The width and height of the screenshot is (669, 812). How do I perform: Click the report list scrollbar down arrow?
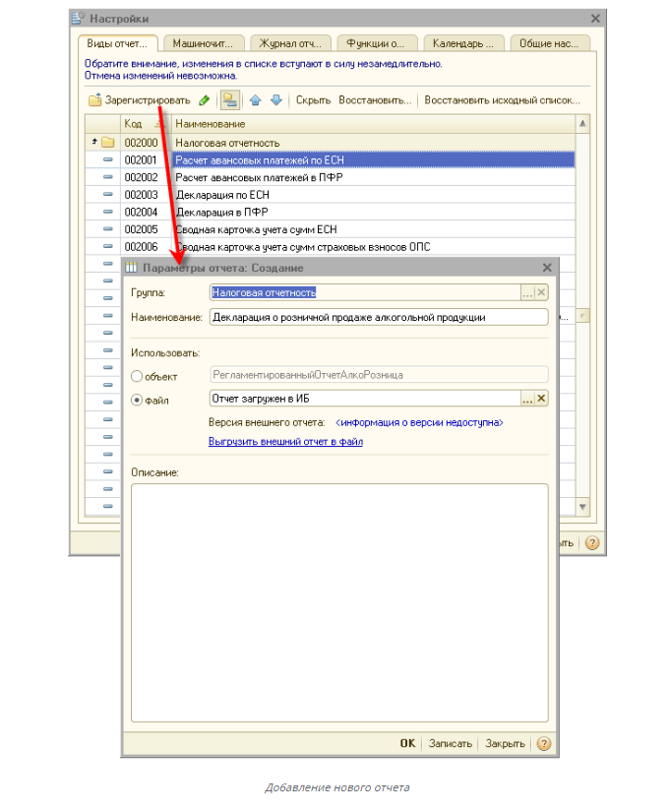582,507
